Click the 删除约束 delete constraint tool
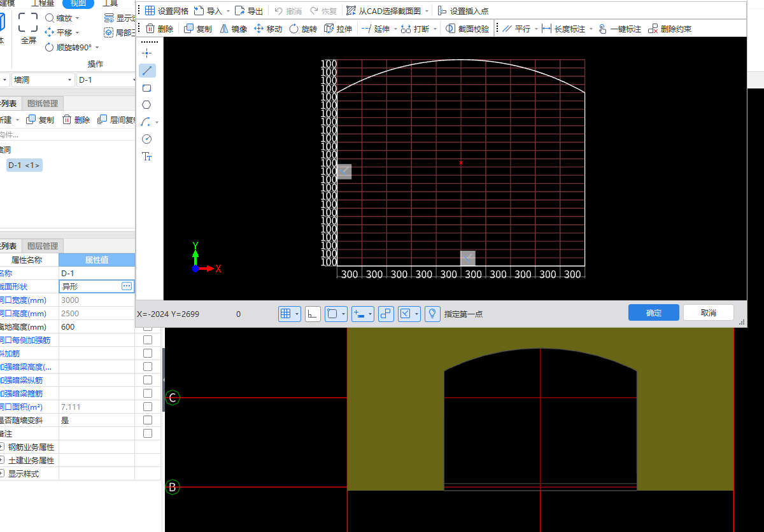764x532 pixels. pos(670,29)
